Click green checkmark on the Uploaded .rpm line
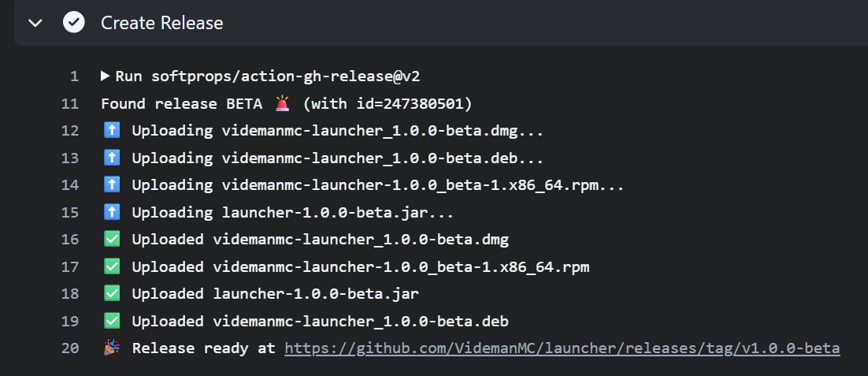 click(112, 267)
